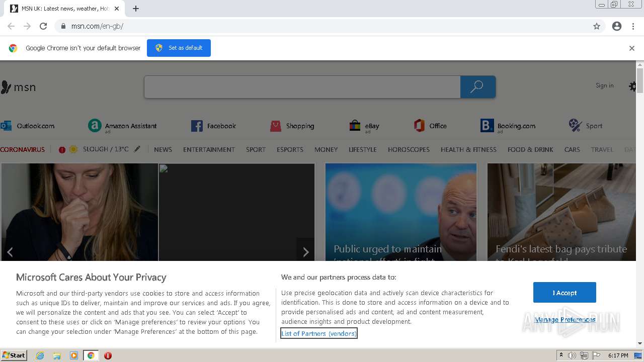Click the scrollbar down arrow
This screenshot has width=644, height=362.
coord(640,343)
